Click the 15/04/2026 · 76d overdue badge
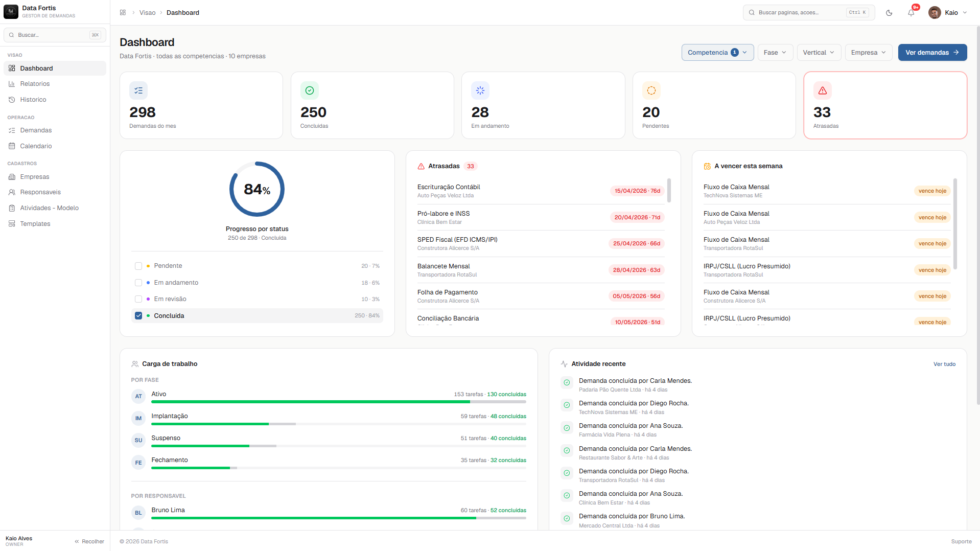 (x=637, y=191)
